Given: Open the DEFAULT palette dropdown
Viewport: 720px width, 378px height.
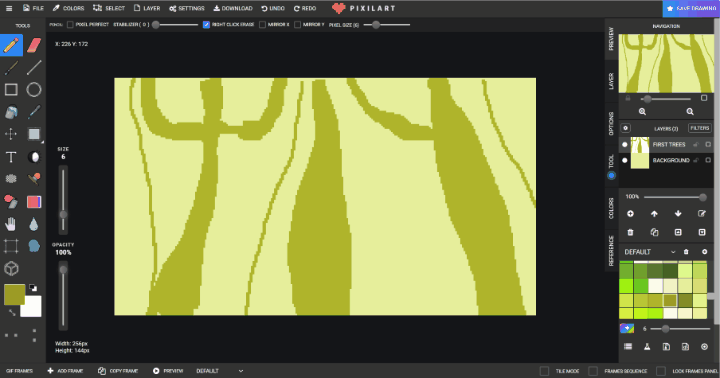Looking at the screenshot, I should pyautogui.click(x=650, y=252).
